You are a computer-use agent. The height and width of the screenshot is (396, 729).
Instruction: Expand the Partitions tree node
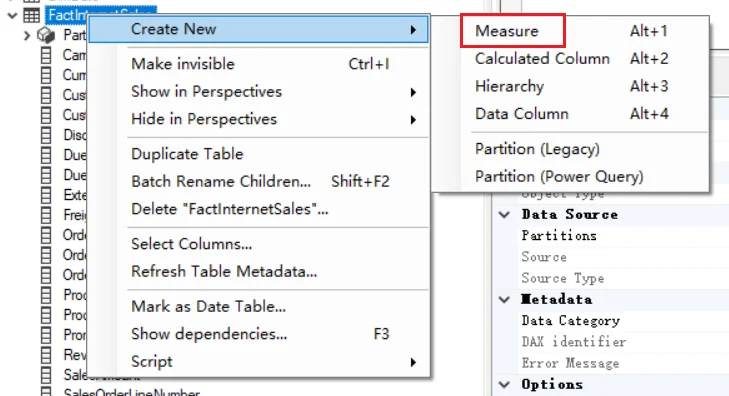[27, 35]
